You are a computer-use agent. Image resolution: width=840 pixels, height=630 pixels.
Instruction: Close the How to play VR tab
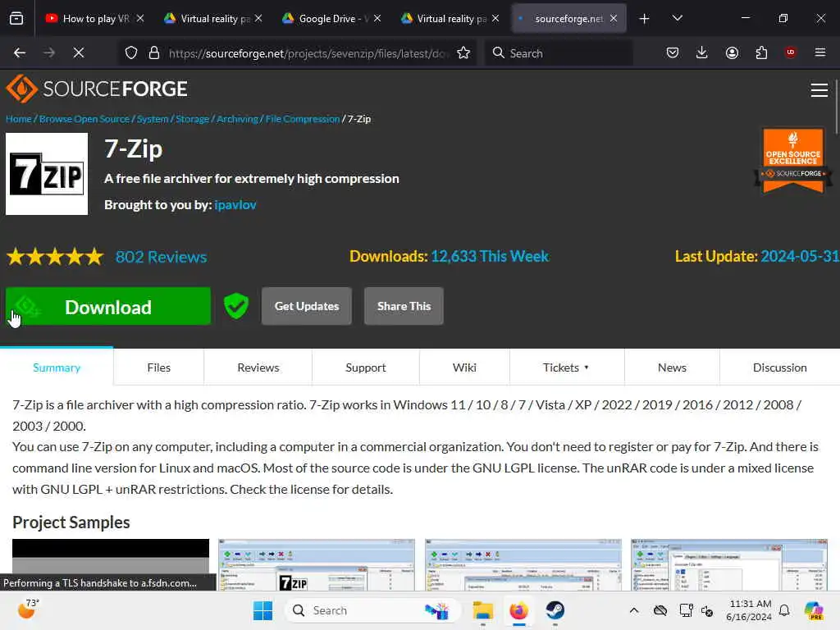click(140, 18)
